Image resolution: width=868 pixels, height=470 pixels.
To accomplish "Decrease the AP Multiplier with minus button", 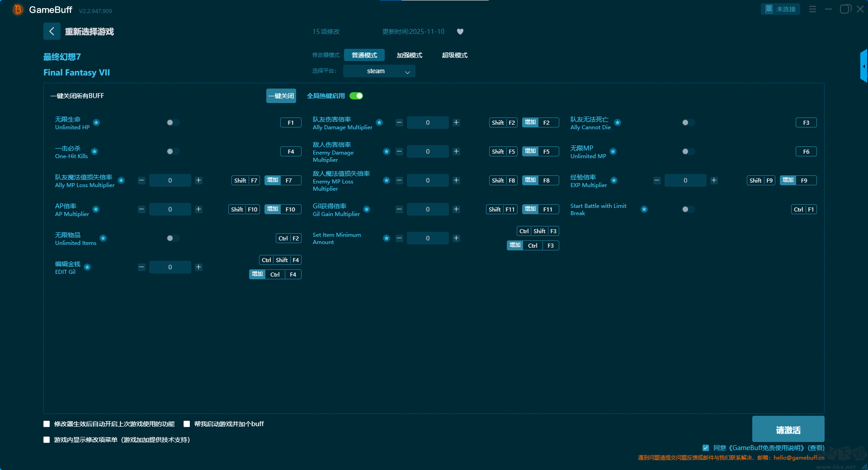I will 142,209.
